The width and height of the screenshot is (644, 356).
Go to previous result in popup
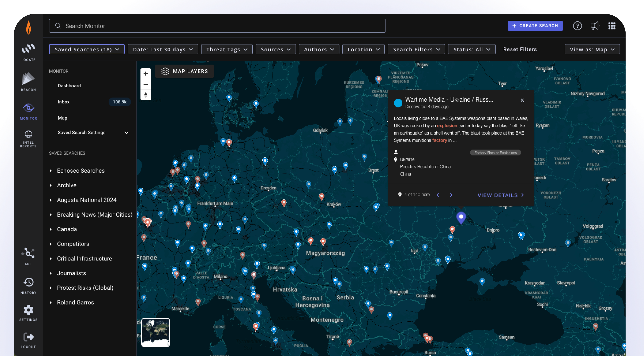[x=438, y=195]
